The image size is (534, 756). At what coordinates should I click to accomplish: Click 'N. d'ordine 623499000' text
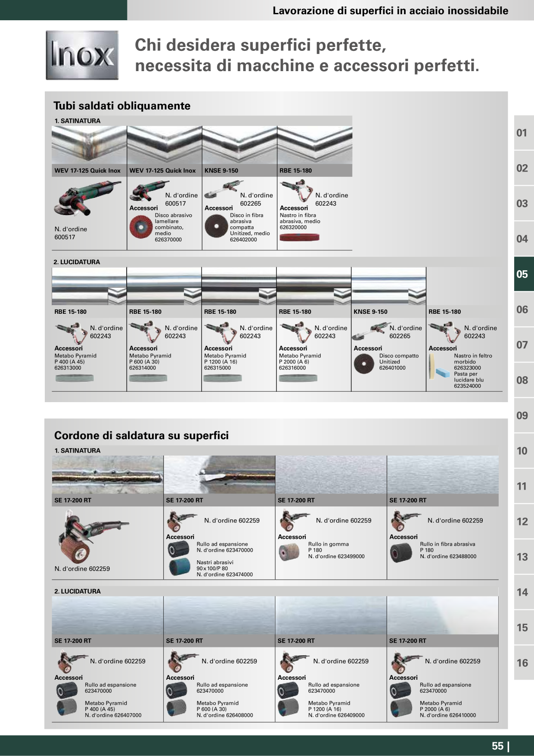[x=336, y=556]
